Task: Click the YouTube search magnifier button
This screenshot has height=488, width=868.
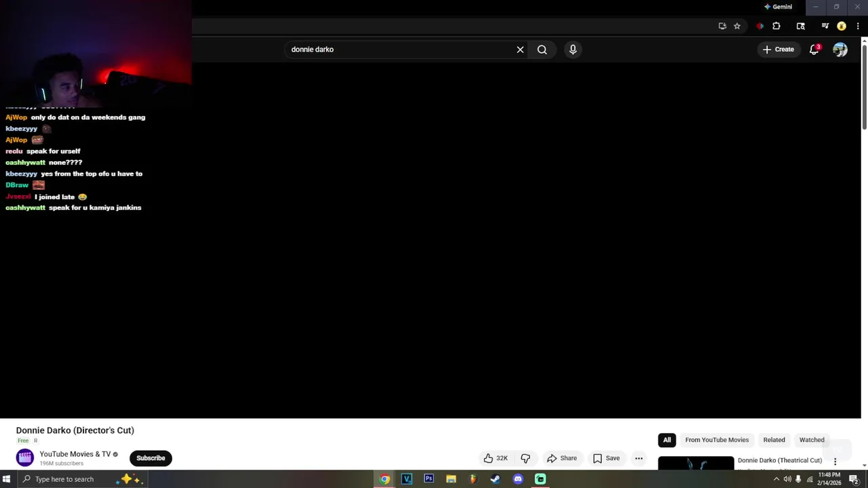Action: (x=542, y=49)
